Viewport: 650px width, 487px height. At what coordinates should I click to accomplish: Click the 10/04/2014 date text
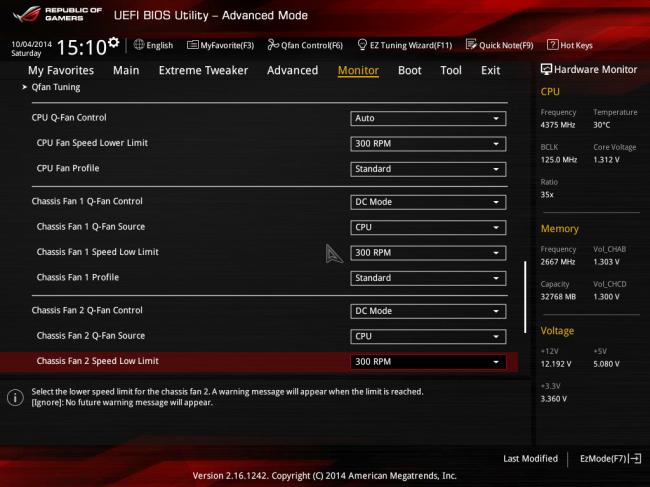click(x=32, y=44)
